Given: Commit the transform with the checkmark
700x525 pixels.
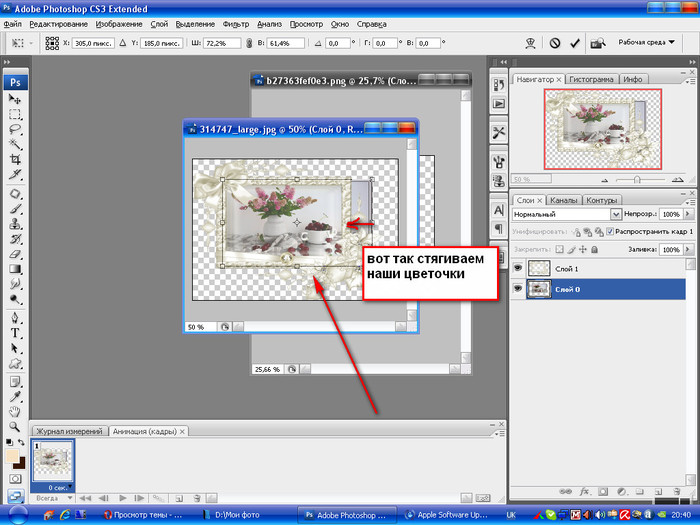Looking at the screenshot, I should tap(575, 44).
